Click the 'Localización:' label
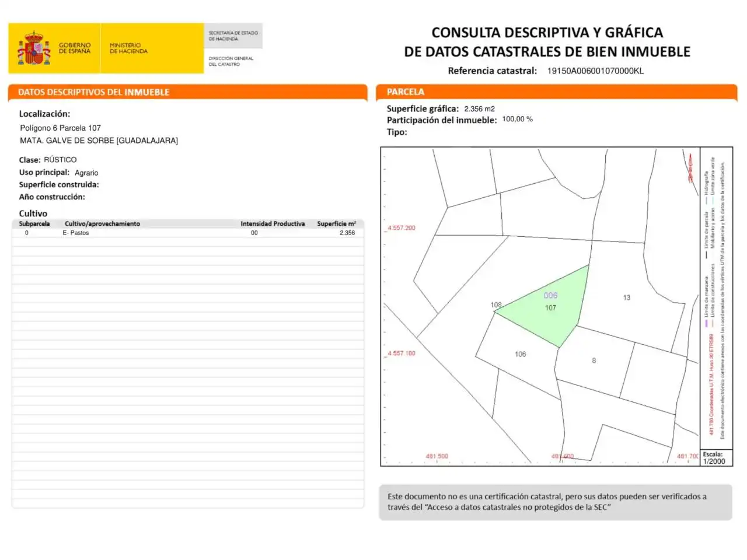 [44, 114]
